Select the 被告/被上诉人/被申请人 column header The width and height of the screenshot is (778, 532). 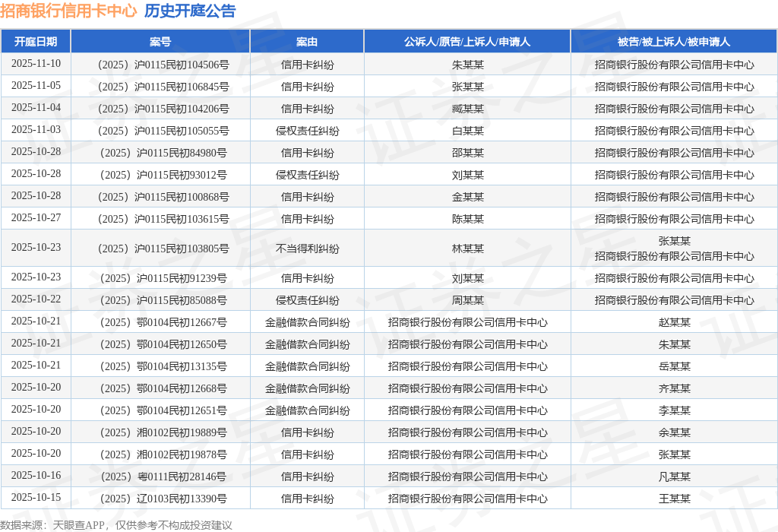coord(675,42)
